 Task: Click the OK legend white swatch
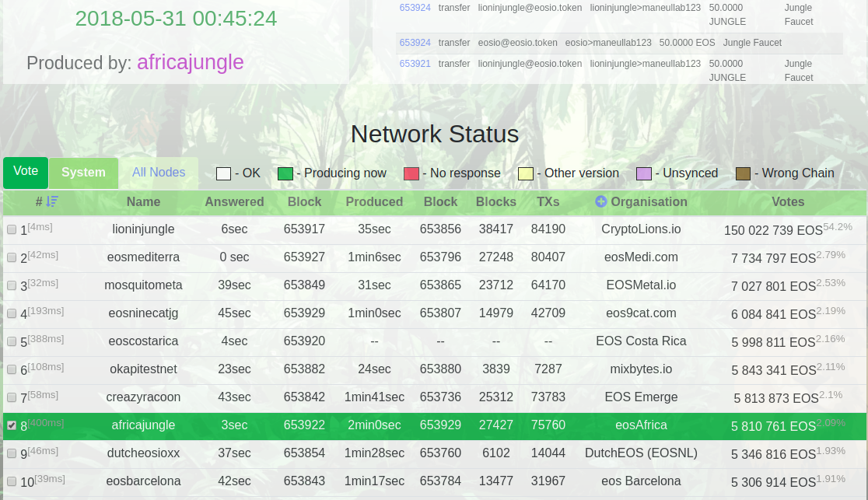224,174
